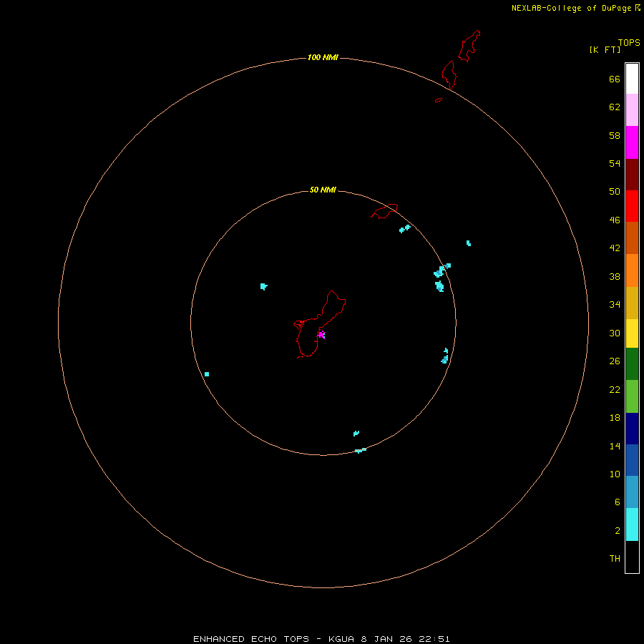Click the cyan echo northwest of Guam
Viewport: 644px width, 644px height.
[x=263, y=286]
